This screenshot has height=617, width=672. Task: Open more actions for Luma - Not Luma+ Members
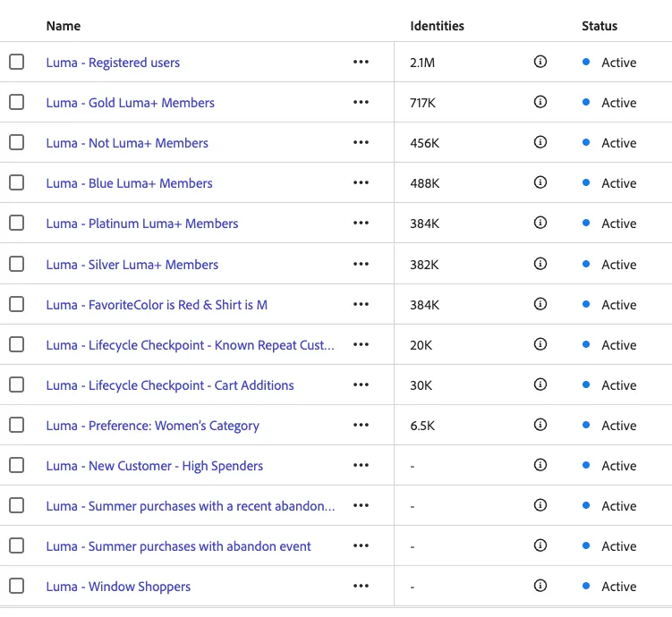[361, 142]
